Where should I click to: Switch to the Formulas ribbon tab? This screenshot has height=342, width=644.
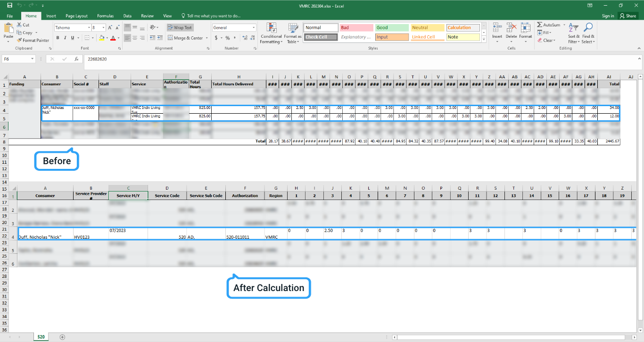click(105, 16)
